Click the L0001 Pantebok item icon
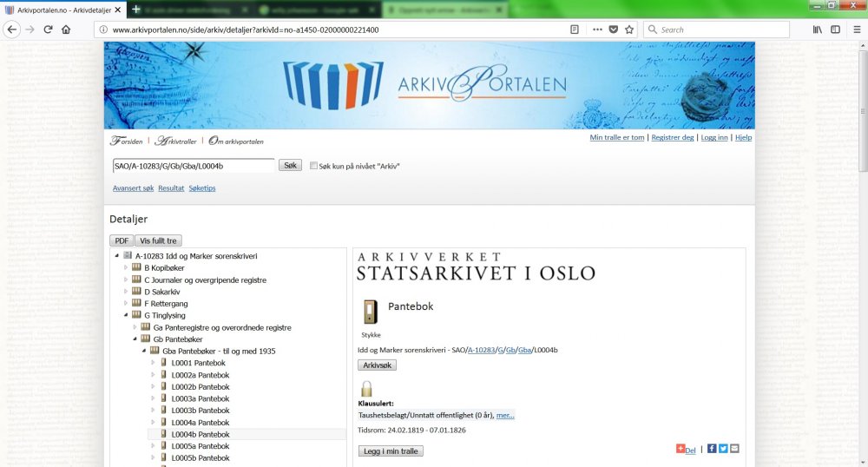Screen dimensions: 868x467 164,363
